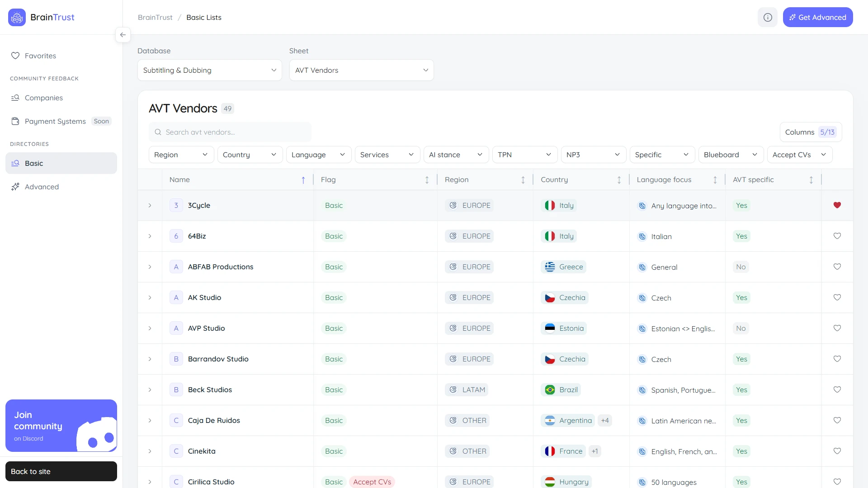Click the Brazil flag chip
This screenshot has width=868, height=488.
click(561, 389)
